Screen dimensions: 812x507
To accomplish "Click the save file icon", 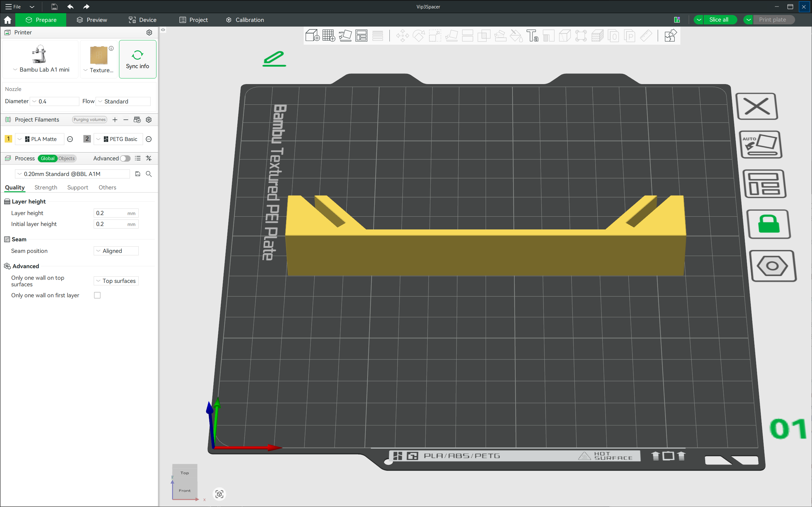I will pyautogui.click(x=54, y=7).
